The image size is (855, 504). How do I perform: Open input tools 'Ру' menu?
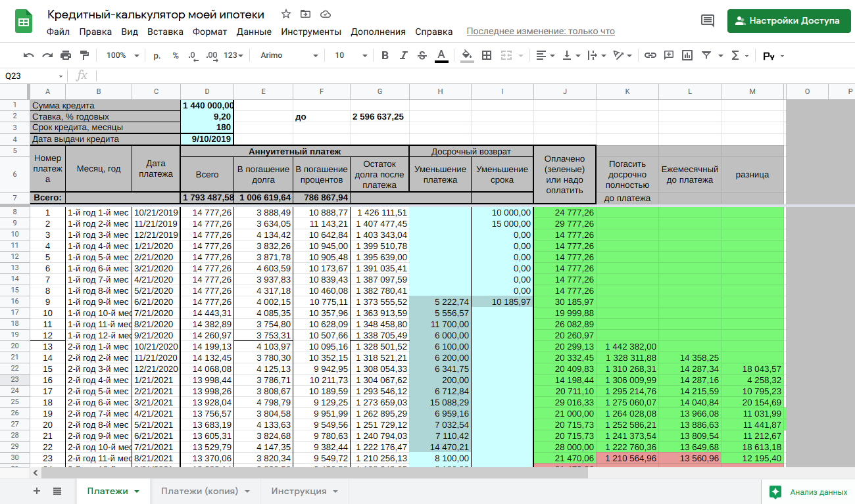[x=773, y=56]
